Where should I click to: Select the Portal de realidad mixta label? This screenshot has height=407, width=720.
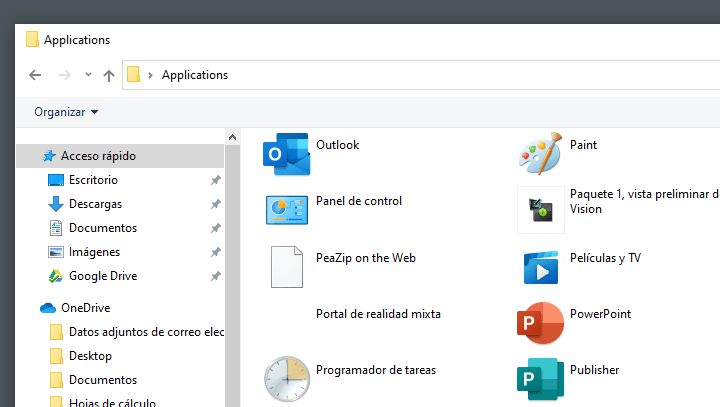(x=378, y=314)
